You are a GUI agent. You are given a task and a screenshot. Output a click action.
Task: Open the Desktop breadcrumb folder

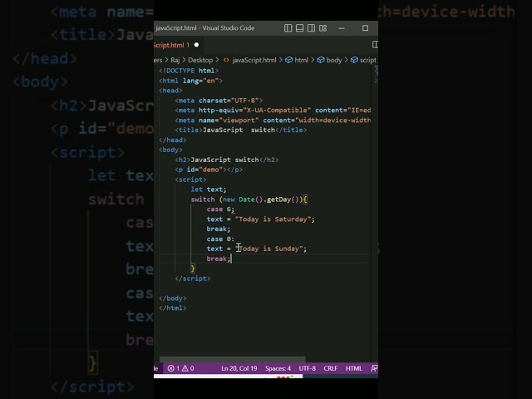200,60
